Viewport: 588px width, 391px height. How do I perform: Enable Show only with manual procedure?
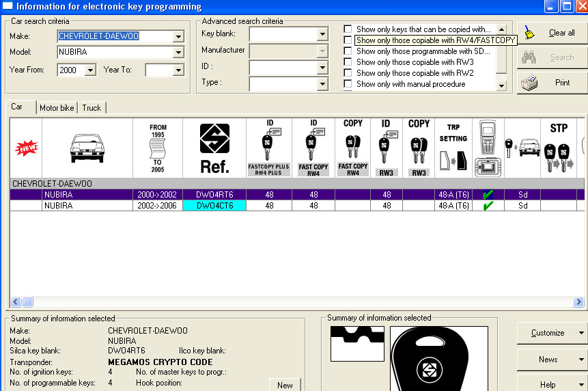click(348, 83)
